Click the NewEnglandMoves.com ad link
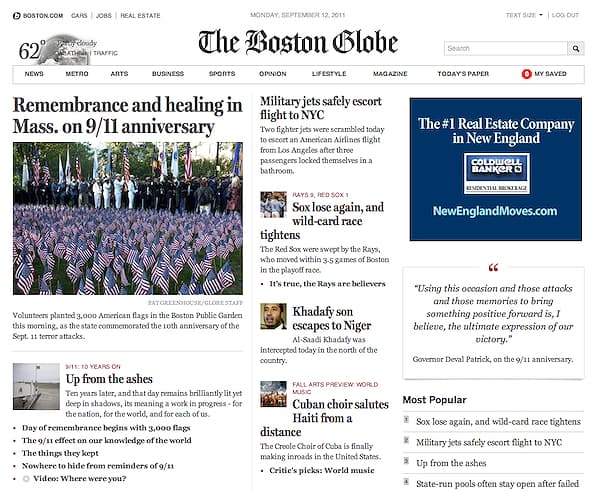Screen dimensions: 600x491 click(495, 211)
